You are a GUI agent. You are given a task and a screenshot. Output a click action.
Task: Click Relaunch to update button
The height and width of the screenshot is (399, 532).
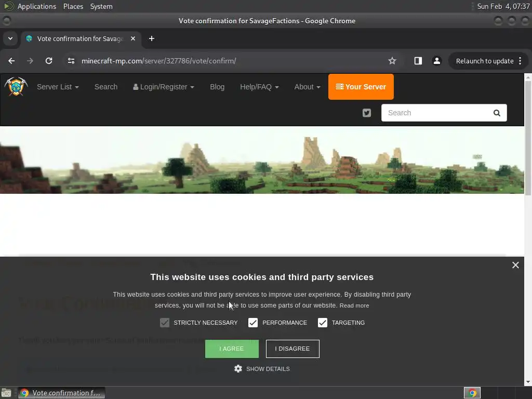(x=485, y=61)
